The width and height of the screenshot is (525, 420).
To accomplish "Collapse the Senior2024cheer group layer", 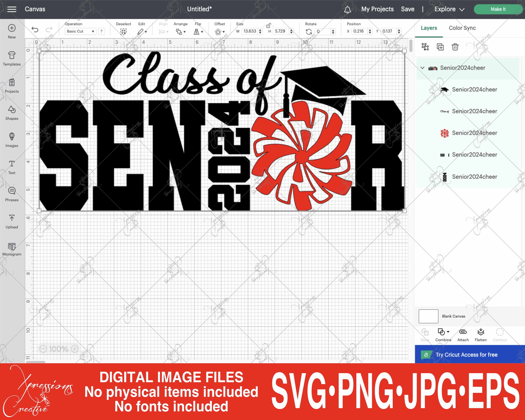I will 422,68.
